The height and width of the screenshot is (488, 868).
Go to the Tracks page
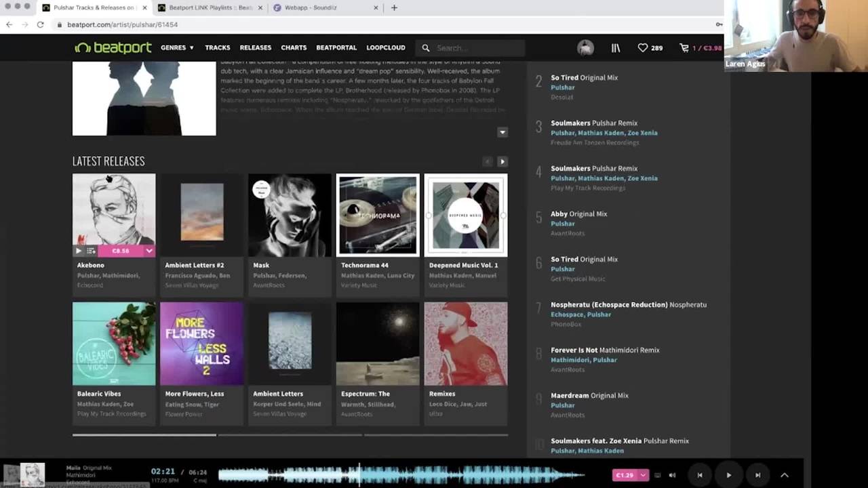(218, 47)
